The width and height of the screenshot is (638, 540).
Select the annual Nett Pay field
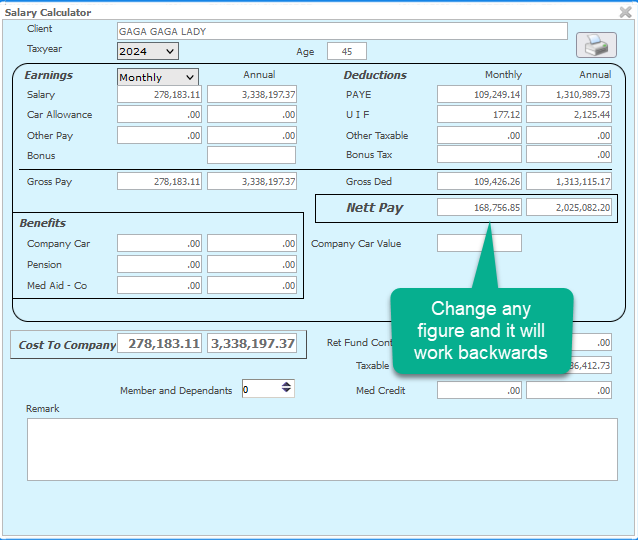(569, 208)
